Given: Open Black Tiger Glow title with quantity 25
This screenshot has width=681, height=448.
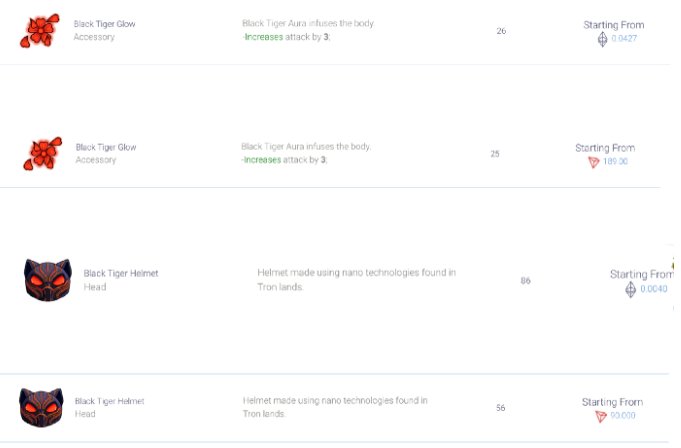Looking at the screenshot, I should [x=106, y=147].
